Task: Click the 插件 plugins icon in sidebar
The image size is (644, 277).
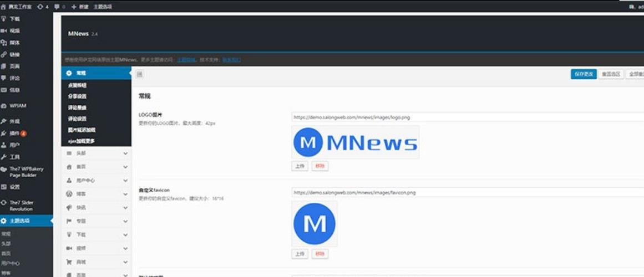Action: [x=4, y=134]
